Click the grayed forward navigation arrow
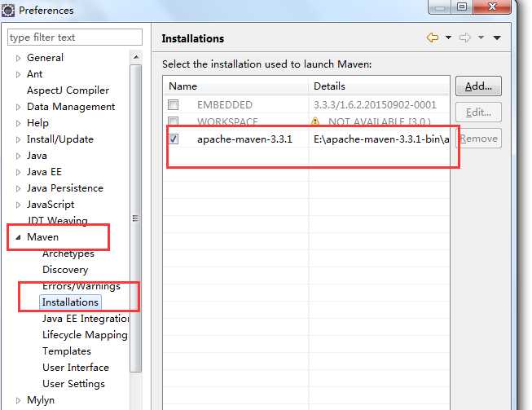This screenshot has height=410, width=532. click(465, 37)
